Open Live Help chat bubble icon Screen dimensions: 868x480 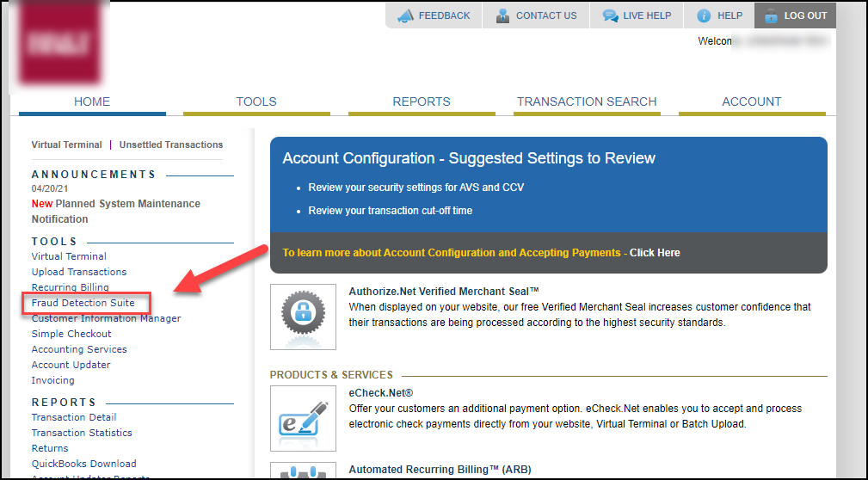pyautogui.click(x=611, y=16)
